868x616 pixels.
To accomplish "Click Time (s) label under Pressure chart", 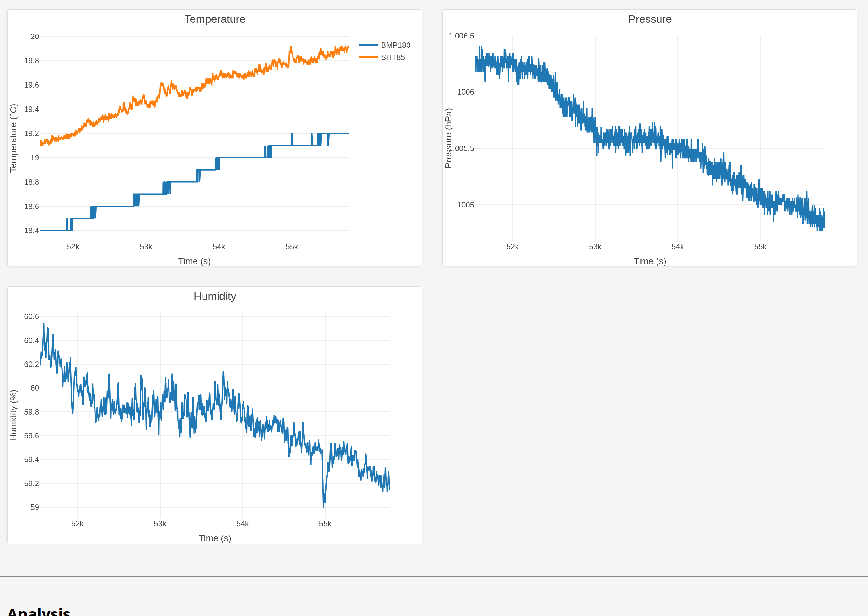I will coord(650,261).
